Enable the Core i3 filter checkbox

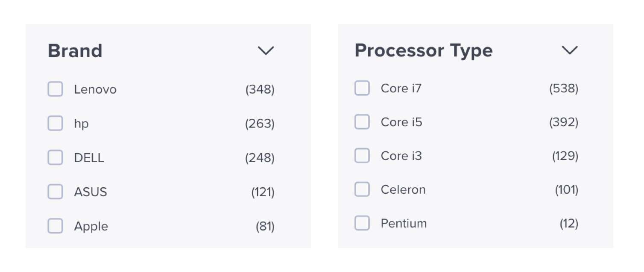[362, 156]
